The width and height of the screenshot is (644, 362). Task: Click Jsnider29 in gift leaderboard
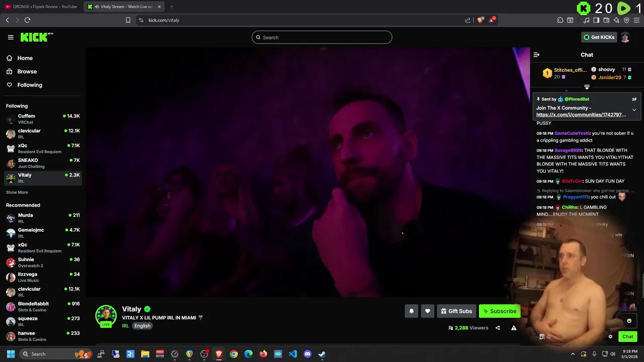click(609, 77)
